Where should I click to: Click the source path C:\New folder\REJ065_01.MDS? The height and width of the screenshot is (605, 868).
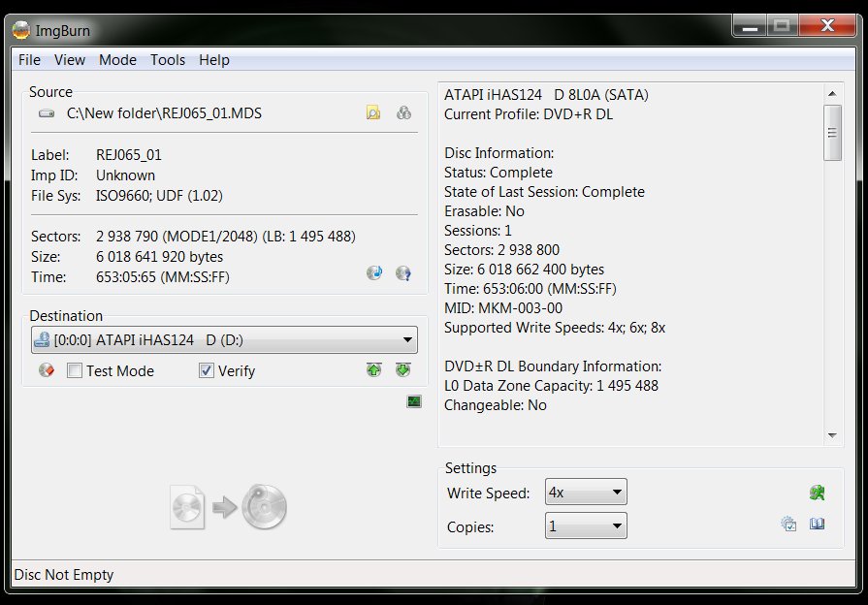[165, 113]
